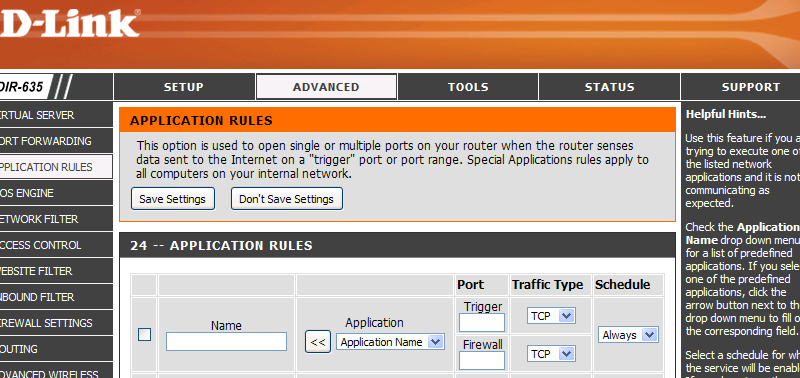800x378 pixels.
Task: Open Network Filter sidebar item
Action: tap(56, 219)
